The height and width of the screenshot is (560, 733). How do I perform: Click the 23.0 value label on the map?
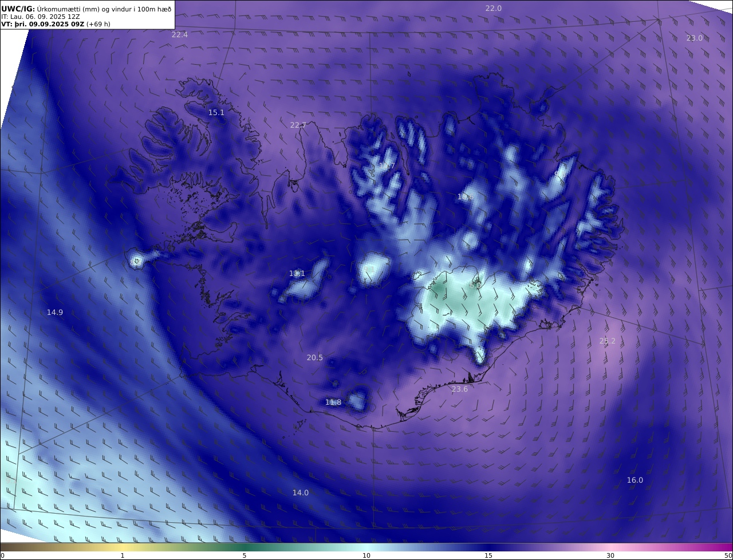(x=694, y=38)
